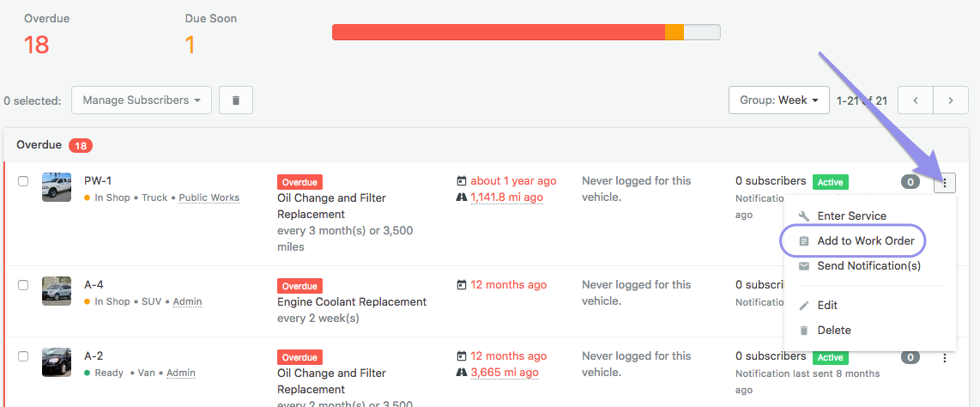
Task: Open Manage Subscribers dropdown
Action: 142,100
